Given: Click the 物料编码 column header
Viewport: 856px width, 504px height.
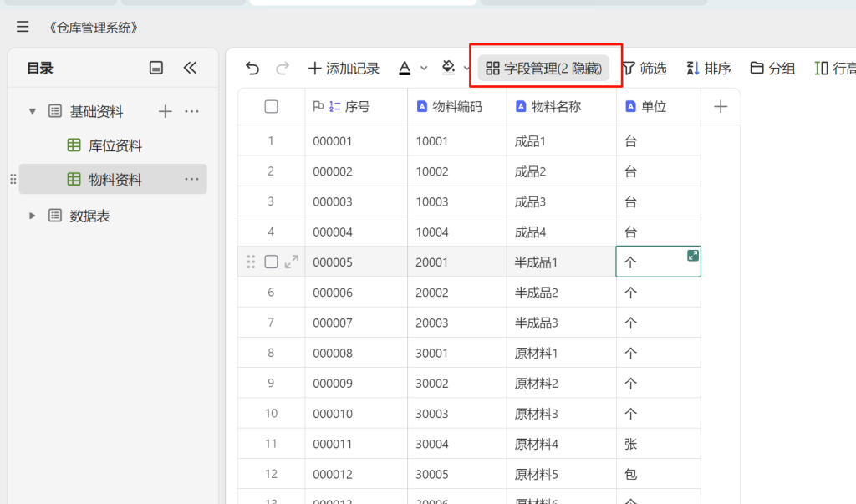Looking at the screenshot, I should point(457,106).
